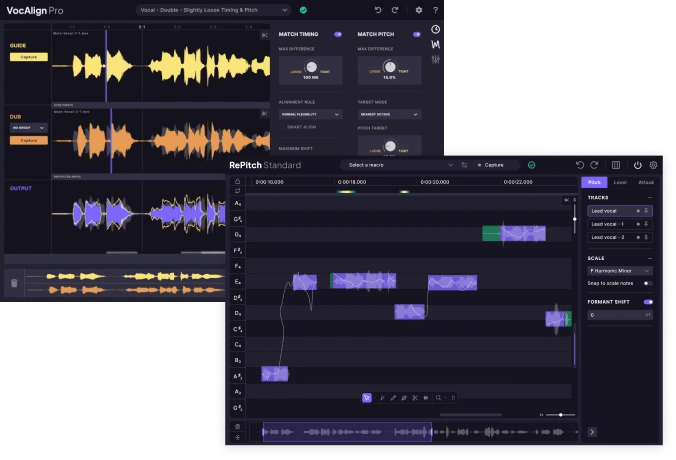Click the Guide track collapse icon
The height and width of the screenshot is (460, 676).
(264, 35)
